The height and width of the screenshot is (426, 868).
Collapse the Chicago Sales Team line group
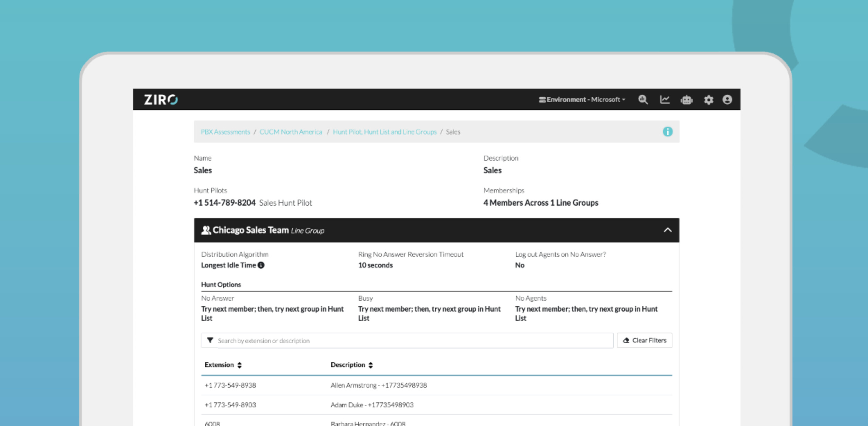pos(667,230)
